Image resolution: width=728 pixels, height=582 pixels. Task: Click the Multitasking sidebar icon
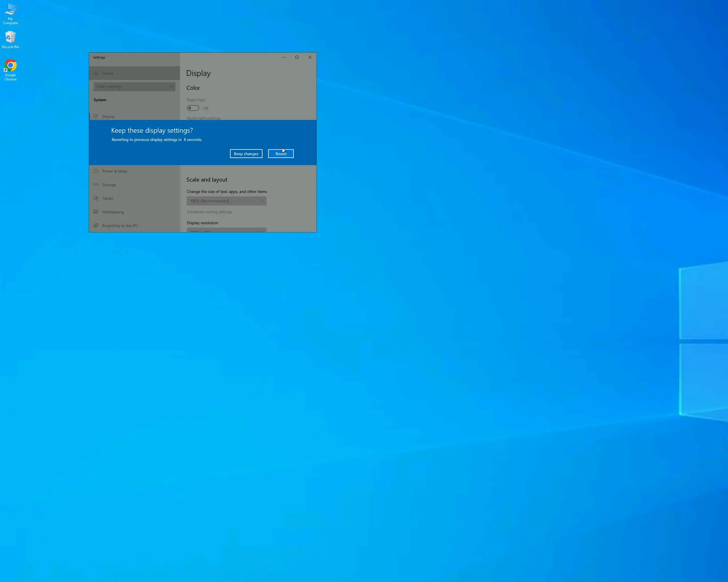(96, 212)
